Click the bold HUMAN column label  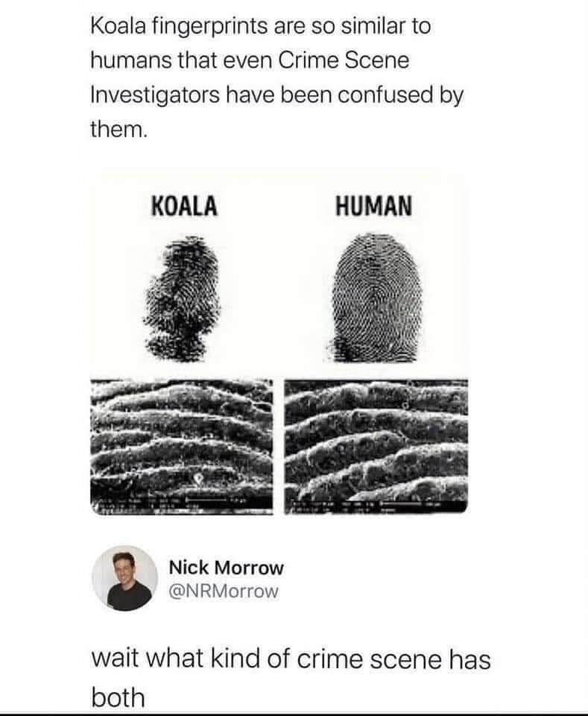pyautogui.click(x=373, y=205)
